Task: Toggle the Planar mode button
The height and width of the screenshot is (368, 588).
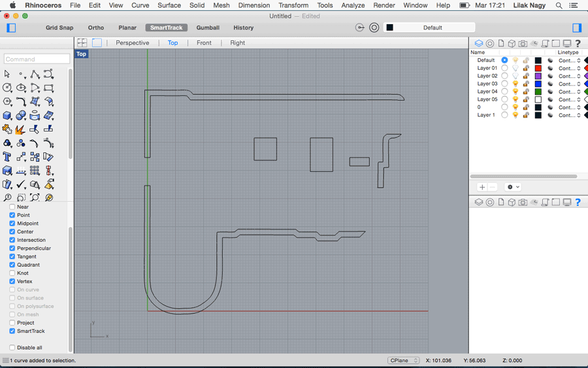Action: pos(127,27)
